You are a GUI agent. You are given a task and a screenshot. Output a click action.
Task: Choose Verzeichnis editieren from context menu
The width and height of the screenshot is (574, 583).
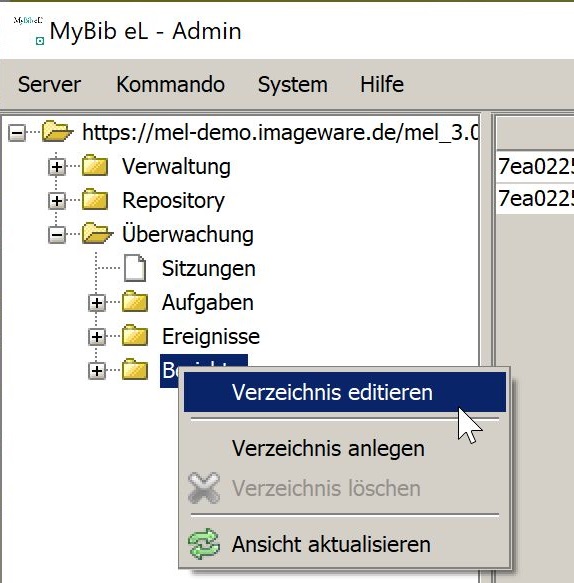(345, 392)
